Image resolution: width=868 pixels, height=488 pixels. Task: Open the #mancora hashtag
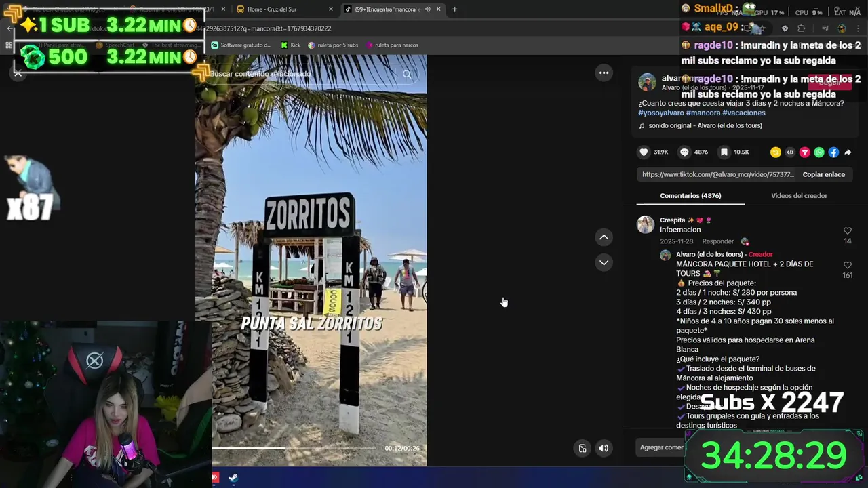(703, 113)
